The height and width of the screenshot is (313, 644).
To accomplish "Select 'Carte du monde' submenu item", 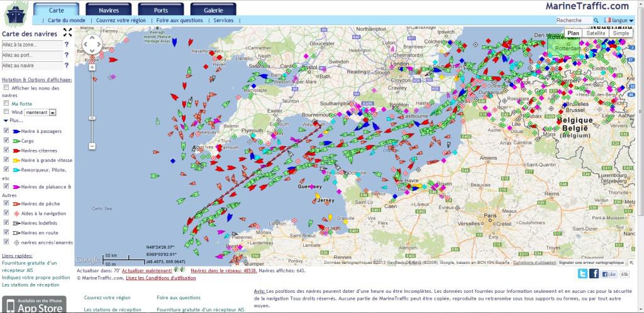I will point(67,20).
